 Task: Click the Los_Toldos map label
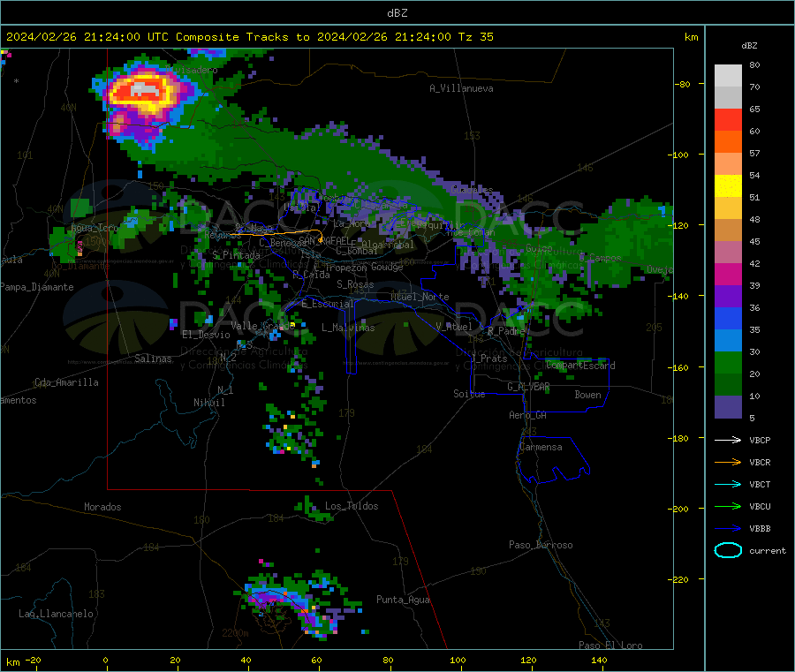click(x=352, y=506)
